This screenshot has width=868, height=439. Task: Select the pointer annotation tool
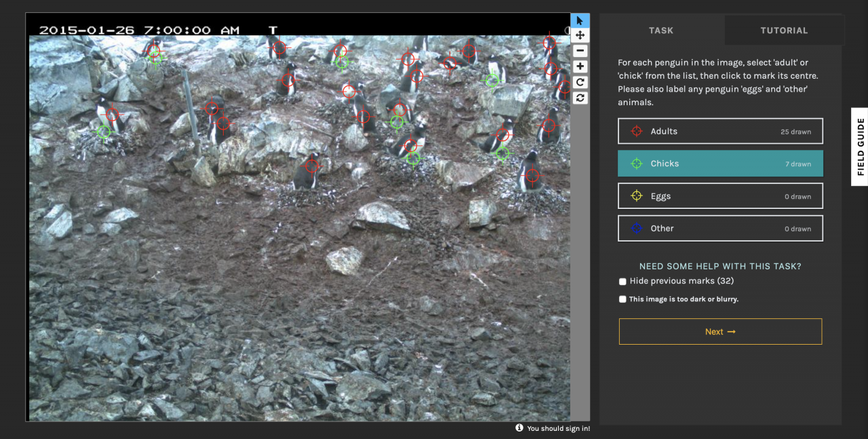(580, 20)
